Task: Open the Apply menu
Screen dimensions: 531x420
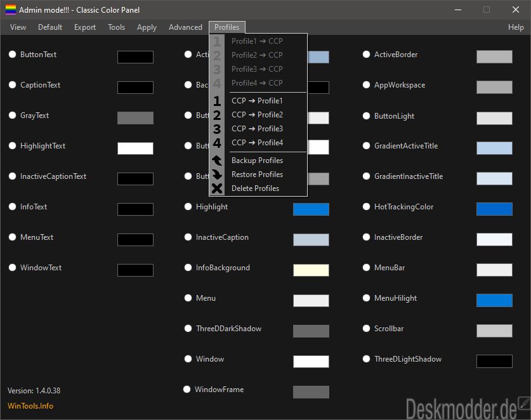Action: pos(147,27)
